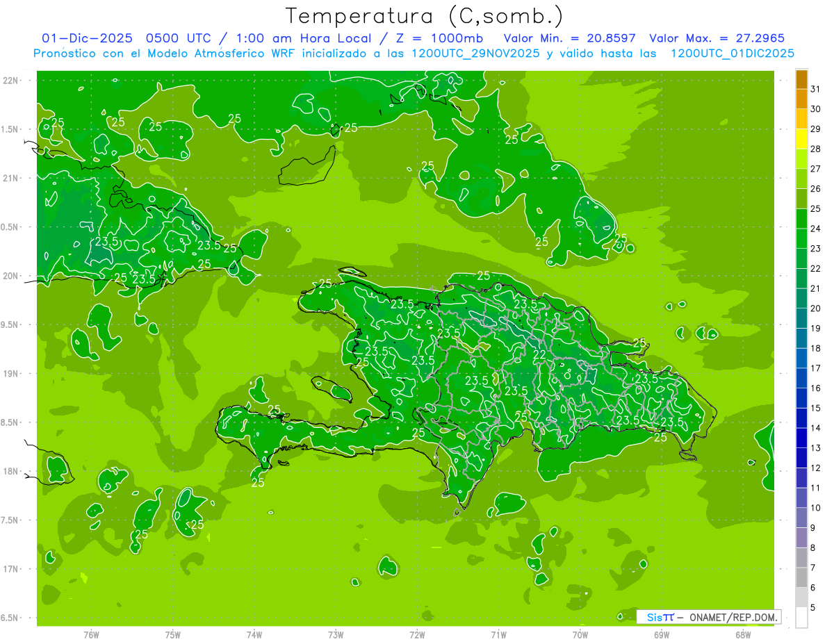Click the "76W" longitude axis label
This screenshot has width=834, height=644.
click(x=91, y=635)
